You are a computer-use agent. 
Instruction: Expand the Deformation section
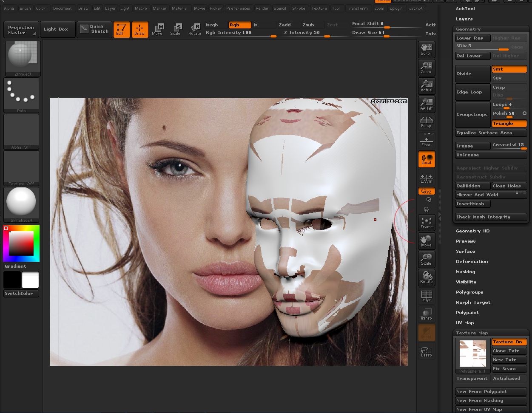tap(472, 262)
